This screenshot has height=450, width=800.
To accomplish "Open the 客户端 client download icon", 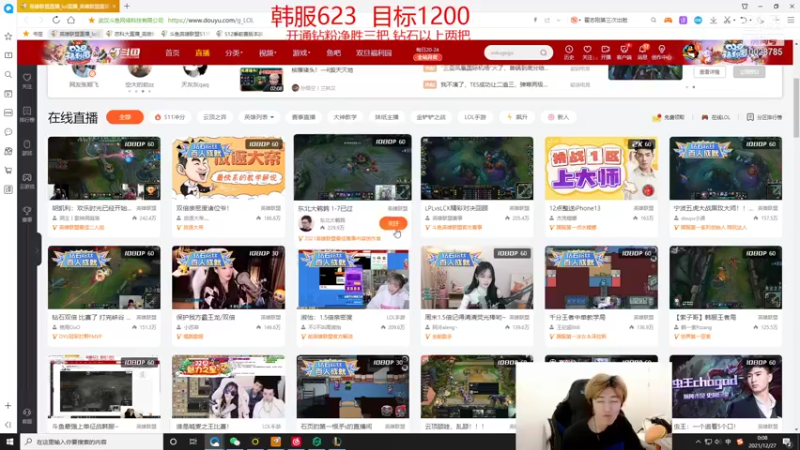I will point(624,52).
